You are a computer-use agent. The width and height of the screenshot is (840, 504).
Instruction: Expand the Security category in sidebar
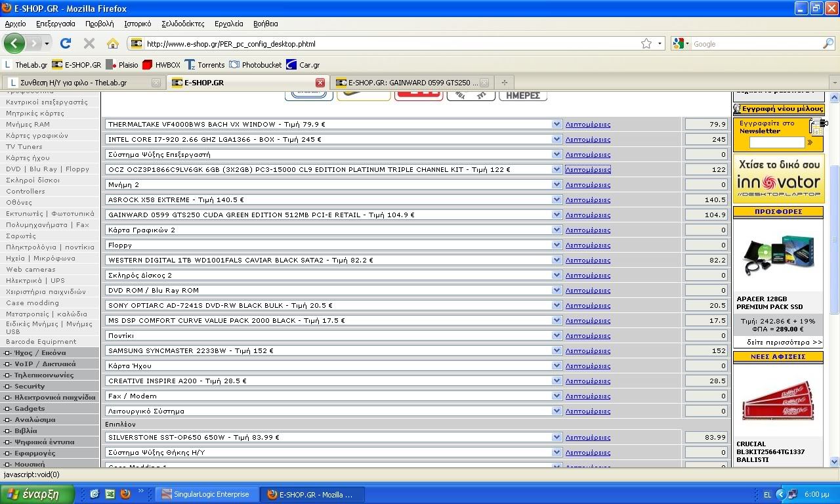[30, 387]
